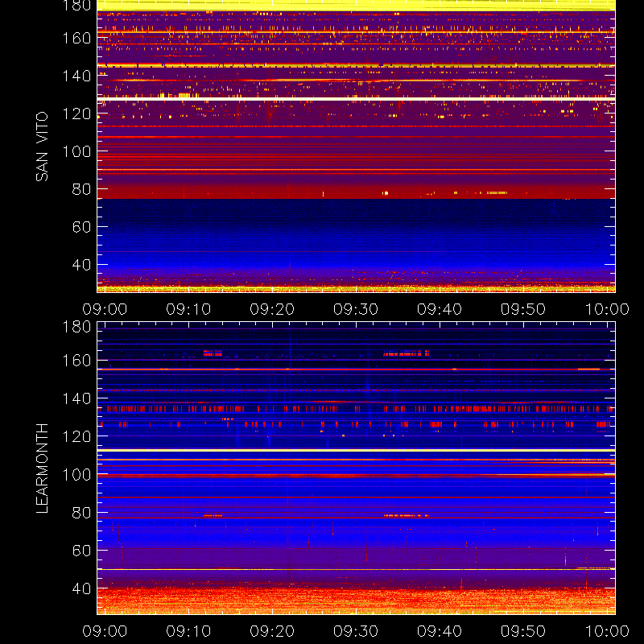
Task: Click 09:50 time label under Learmonth plot
Action: point(523,631)
